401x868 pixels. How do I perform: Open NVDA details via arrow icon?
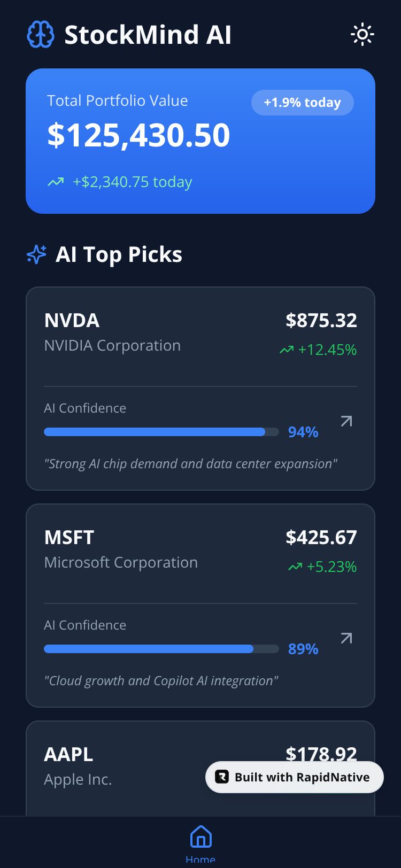click(346, 421)
